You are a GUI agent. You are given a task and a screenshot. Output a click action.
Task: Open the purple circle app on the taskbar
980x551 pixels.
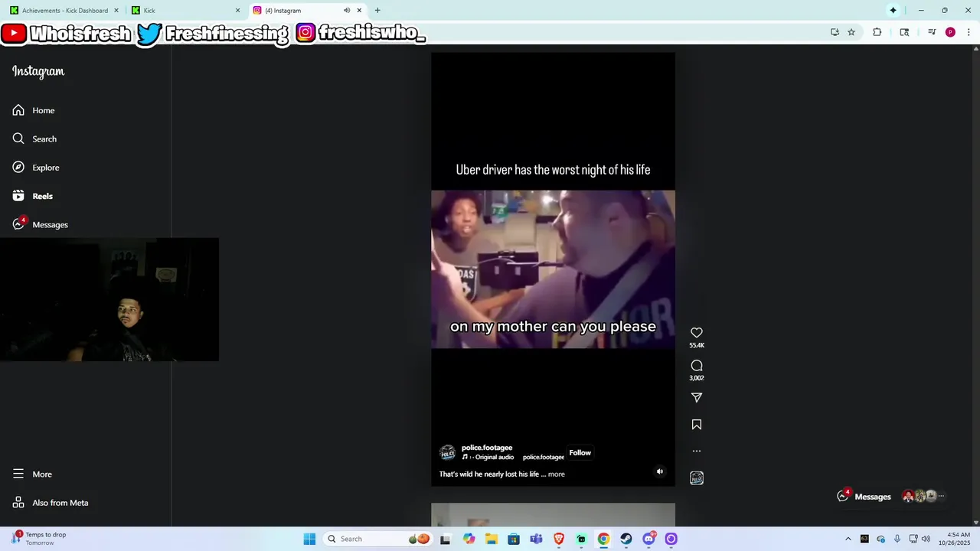(x=671, y=539)
